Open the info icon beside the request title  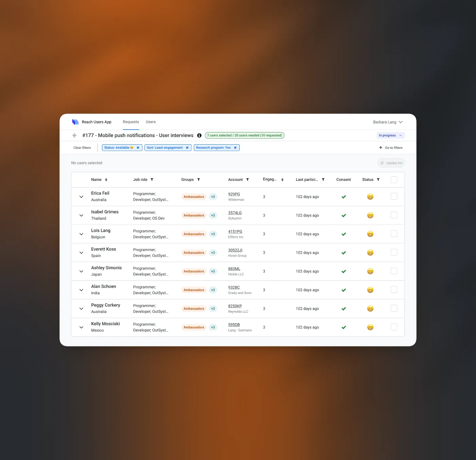pos(199,135)
